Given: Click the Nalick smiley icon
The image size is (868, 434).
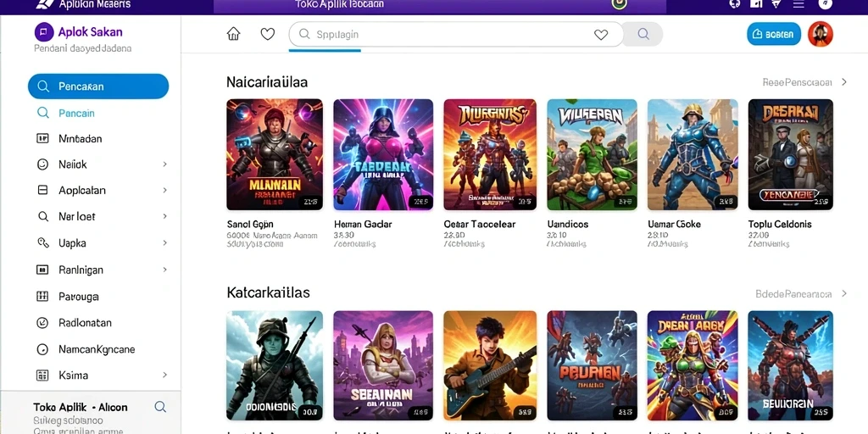Looking at the screenshot, I should point(42,164).
